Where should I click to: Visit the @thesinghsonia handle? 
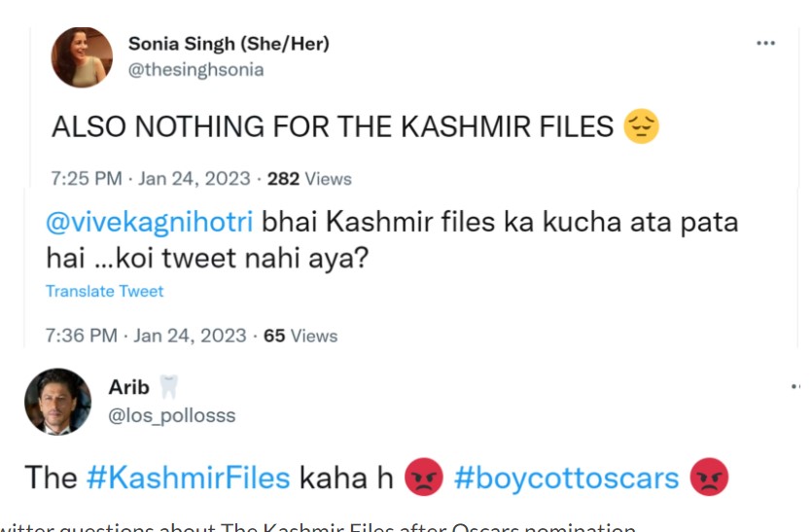[195, 70]
